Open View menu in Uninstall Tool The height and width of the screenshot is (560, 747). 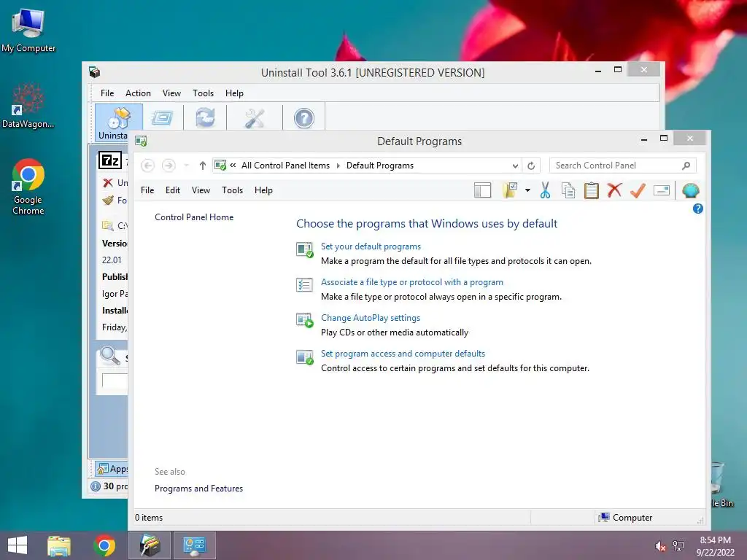tap(171, 93)
